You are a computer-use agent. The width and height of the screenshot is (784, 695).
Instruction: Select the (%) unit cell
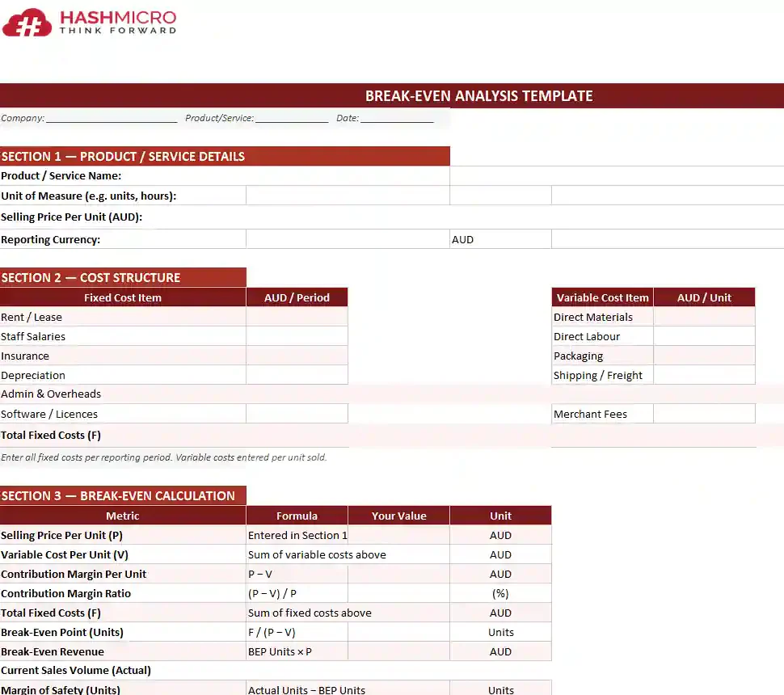(500, 593)
